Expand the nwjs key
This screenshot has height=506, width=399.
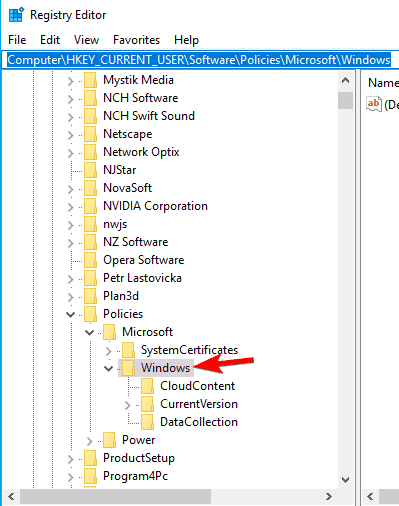[x=70, y=225]
